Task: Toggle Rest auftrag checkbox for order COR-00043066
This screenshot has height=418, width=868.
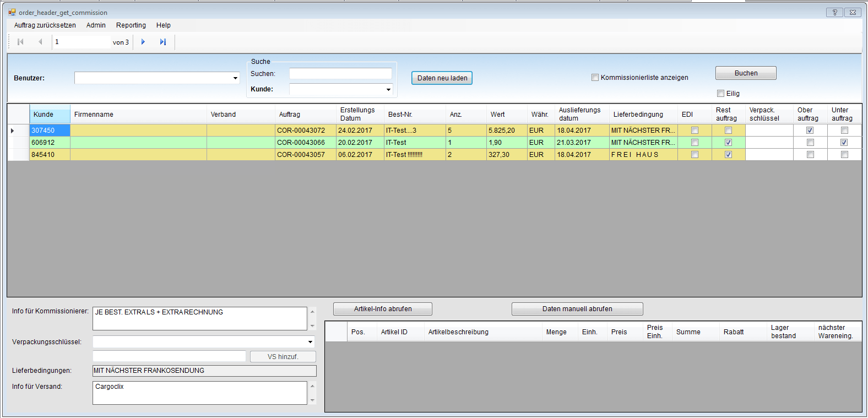Action: pyautogui.click(x=728, y=143)
